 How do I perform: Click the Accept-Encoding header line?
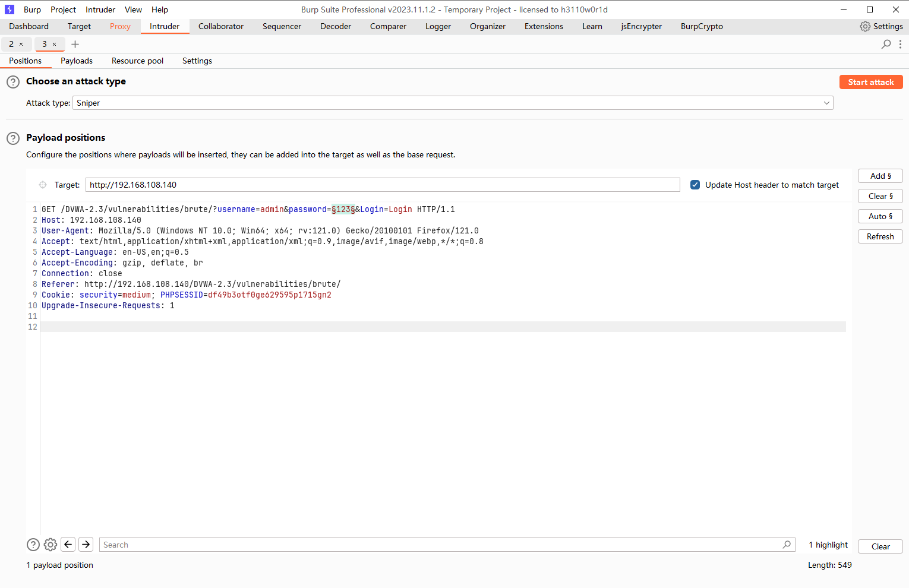122,263
